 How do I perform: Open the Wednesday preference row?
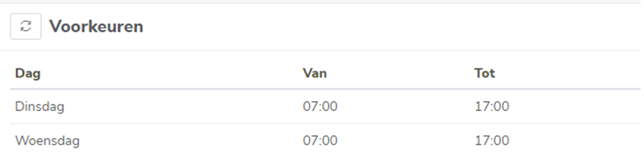point(325,141)
